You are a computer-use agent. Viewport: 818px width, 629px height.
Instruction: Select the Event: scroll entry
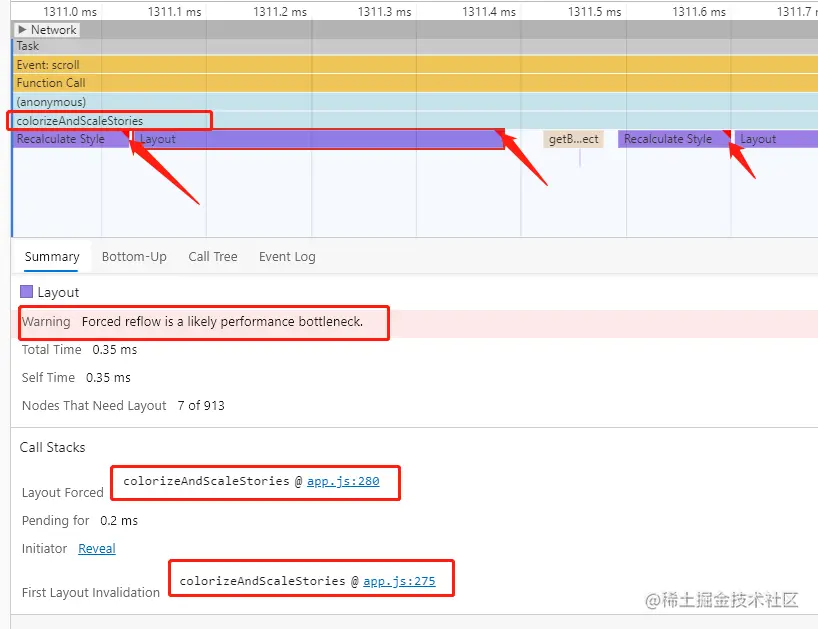(415, 65)
